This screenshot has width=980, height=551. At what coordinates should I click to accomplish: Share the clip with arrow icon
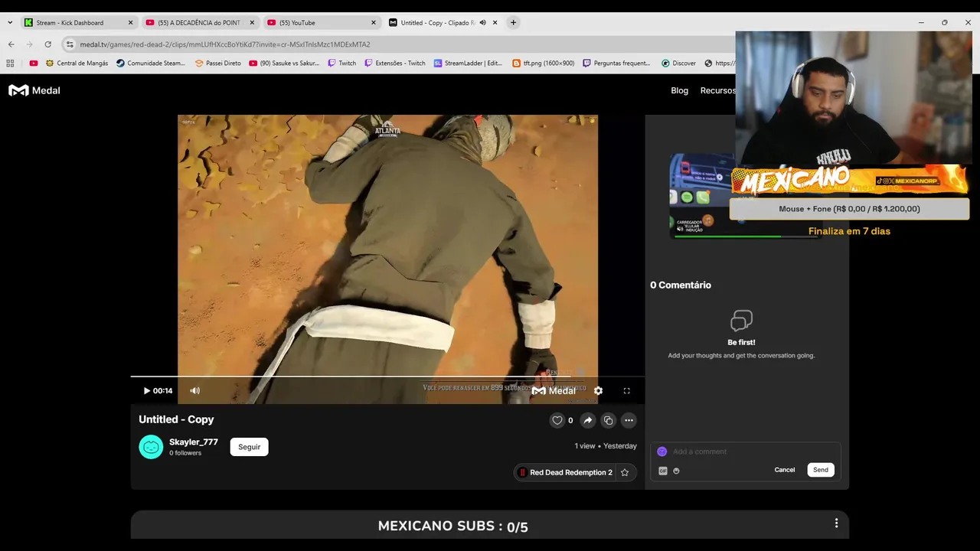[x=587, y=420]
